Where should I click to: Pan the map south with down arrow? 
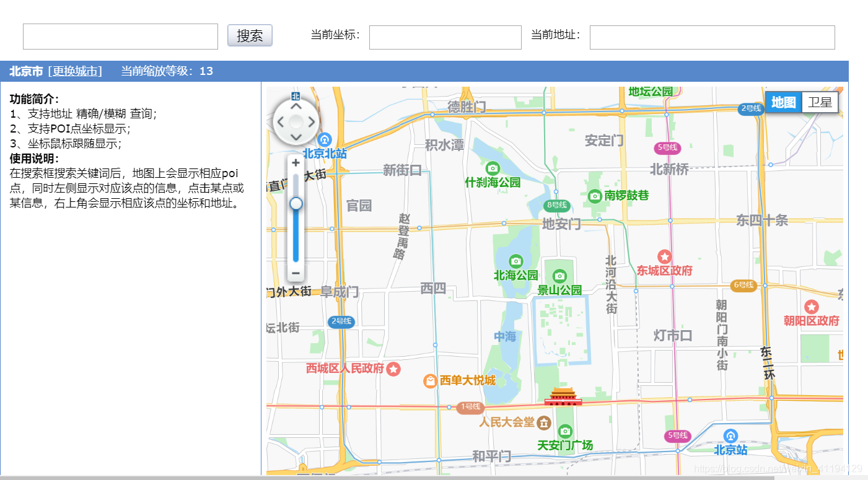tap(296, 136)
